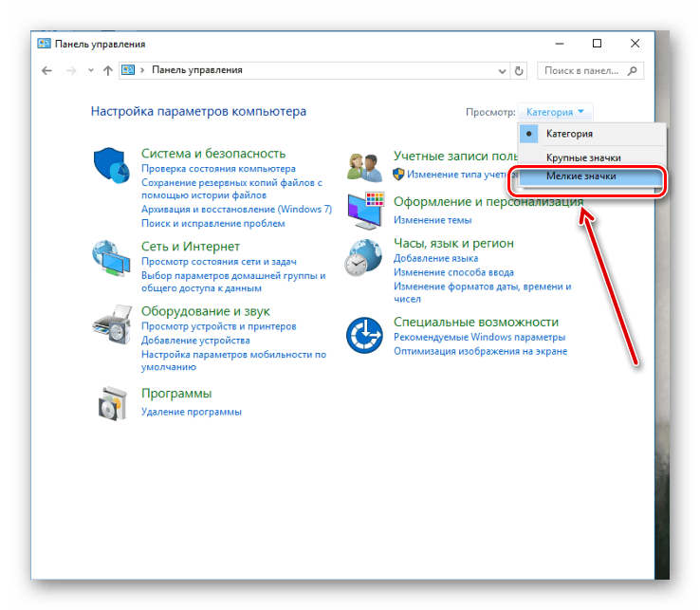The height and width of the screenshot is (610, 700).
Task: Open Система и безопасность category
Action: [x=213, y=154]
